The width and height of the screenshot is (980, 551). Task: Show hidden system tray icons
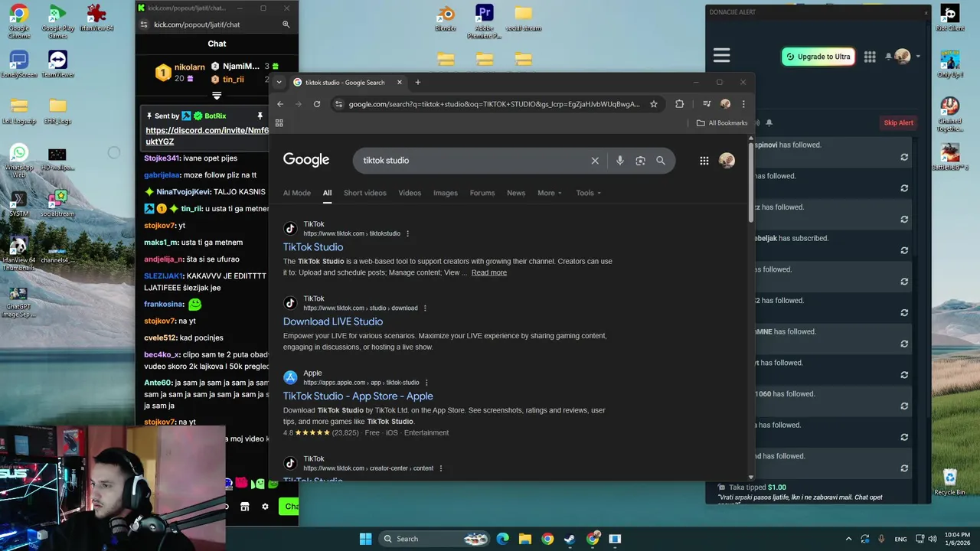coord(848,539)
